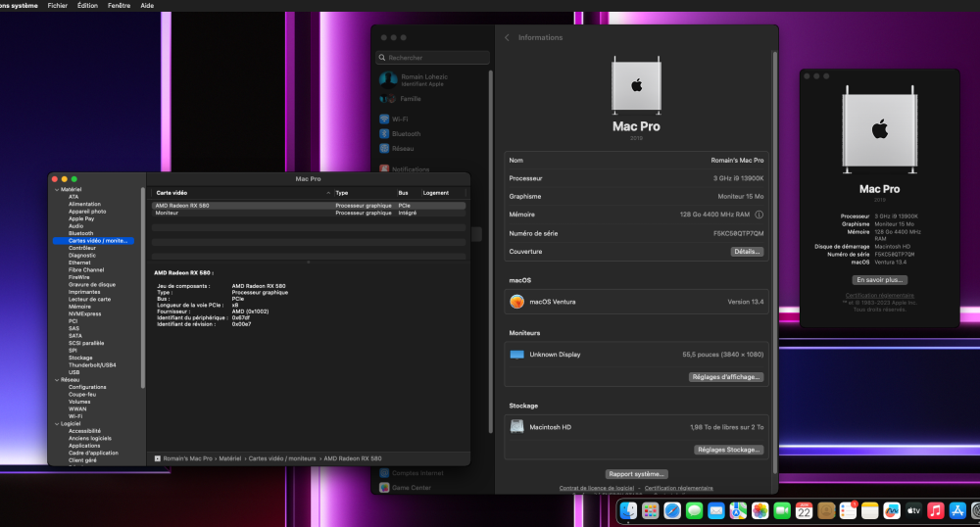The image size is (980, 527).
Task: Collapse the Réseau tree section
Action: click(x=57, y=380)
